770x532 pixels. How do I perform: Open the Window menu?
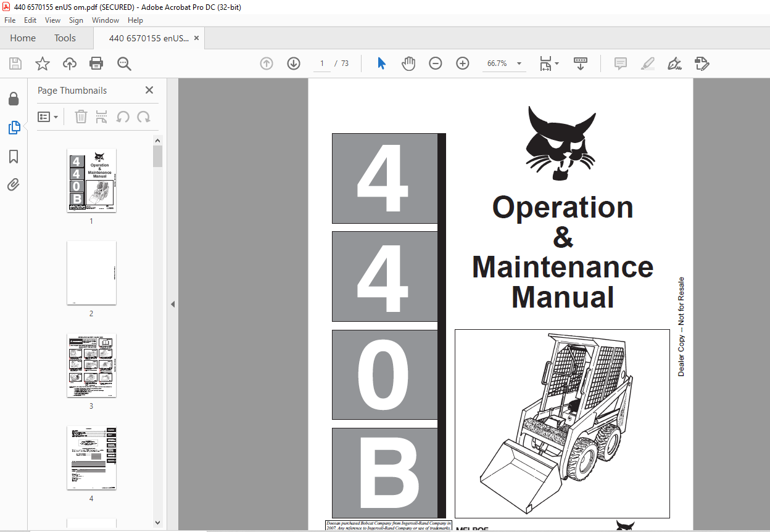(106, 20)
